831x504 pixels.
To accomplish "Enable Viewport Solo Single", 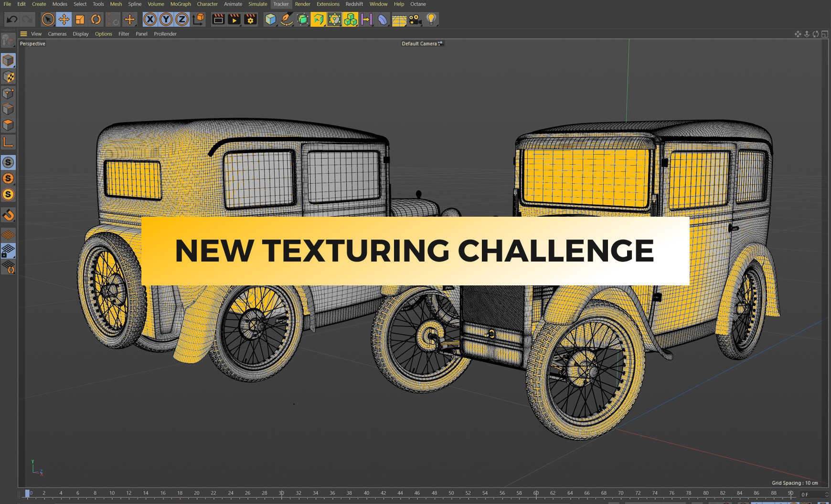I will (8, 178).
